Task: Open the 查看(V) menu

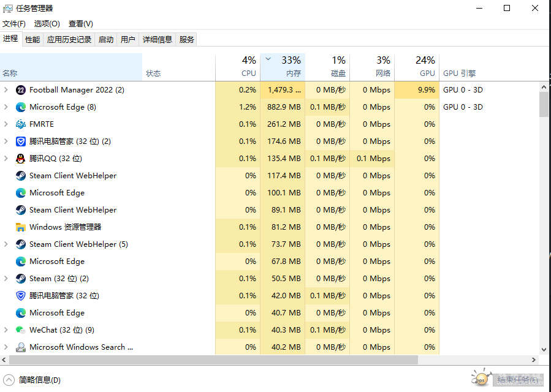Action: [80, 24]
